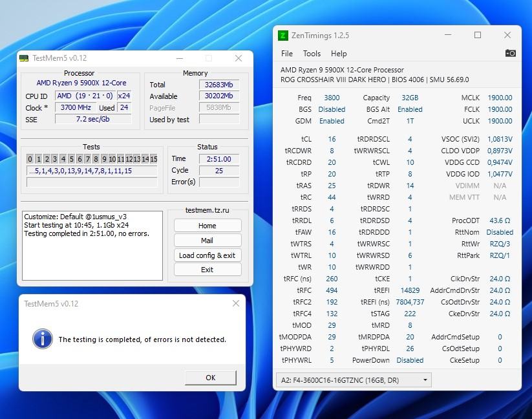The image size is (532, 419).
Task: Click the CLDO VDDP value 0,8973V
Action: tap(500, 151)
